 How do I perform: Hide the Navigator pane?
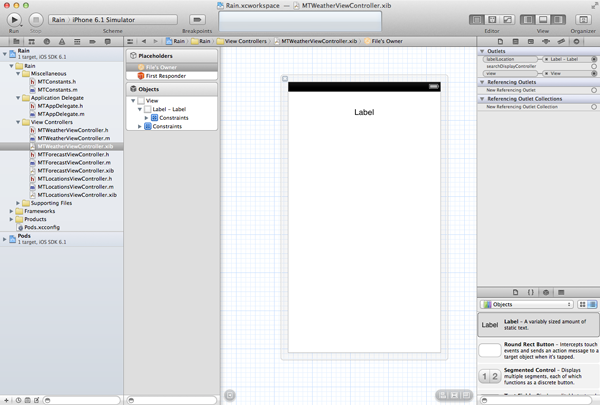pos(529,19)
